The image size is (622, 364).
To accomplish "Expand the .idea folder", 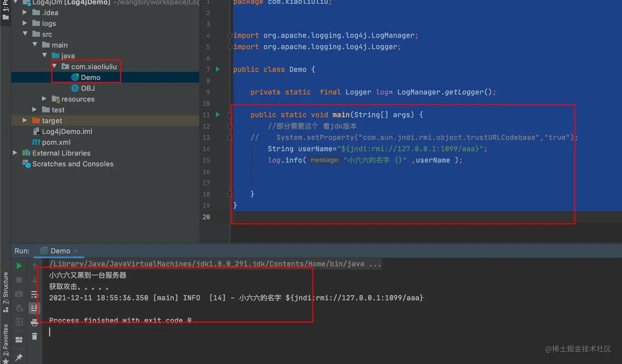I will point(25,13).
